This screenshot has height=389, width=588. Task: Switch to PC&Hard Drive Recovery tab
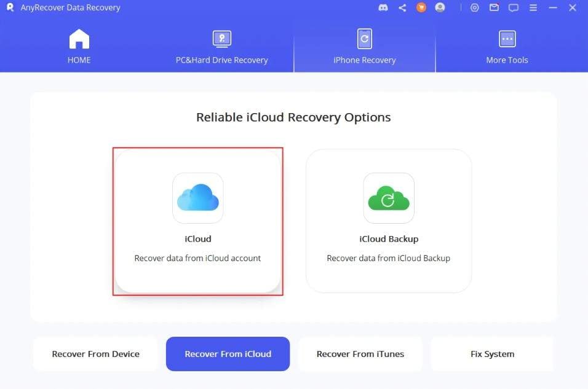tap(221, 47)
